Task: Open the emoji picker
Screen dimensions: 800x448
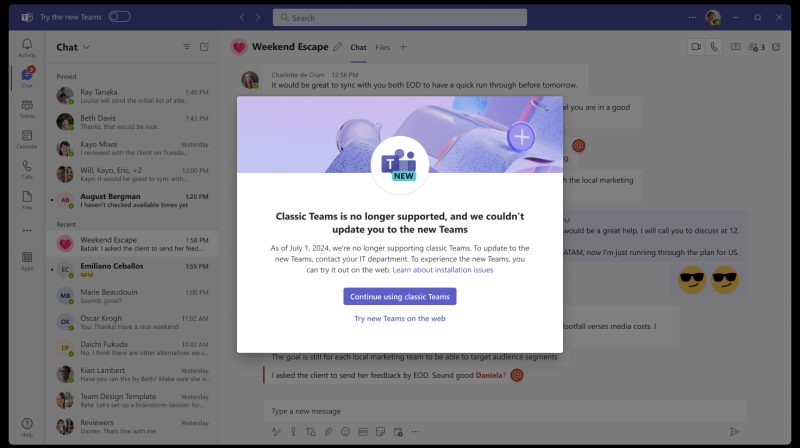Action: coord(345,432)
